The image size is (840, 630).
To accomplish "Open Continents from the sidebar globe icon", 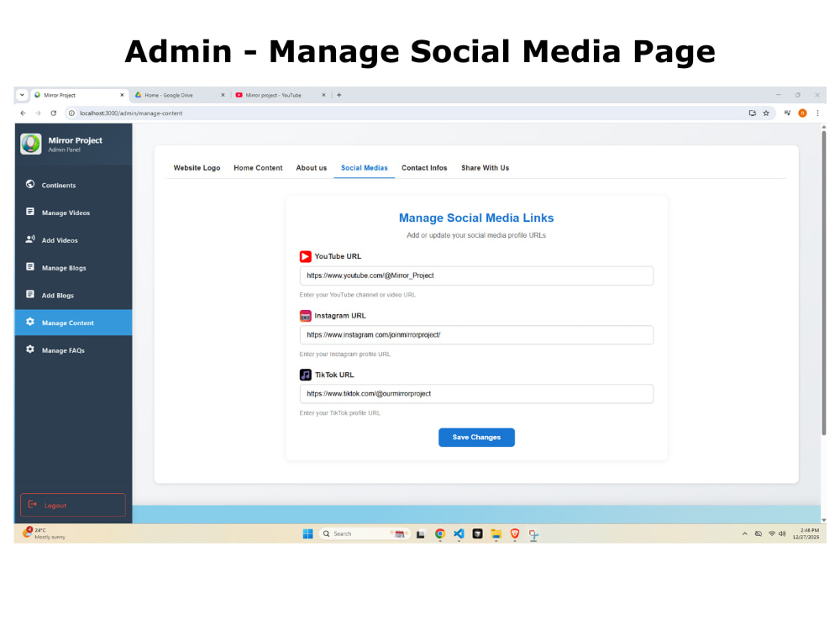I will click(30, 184).
